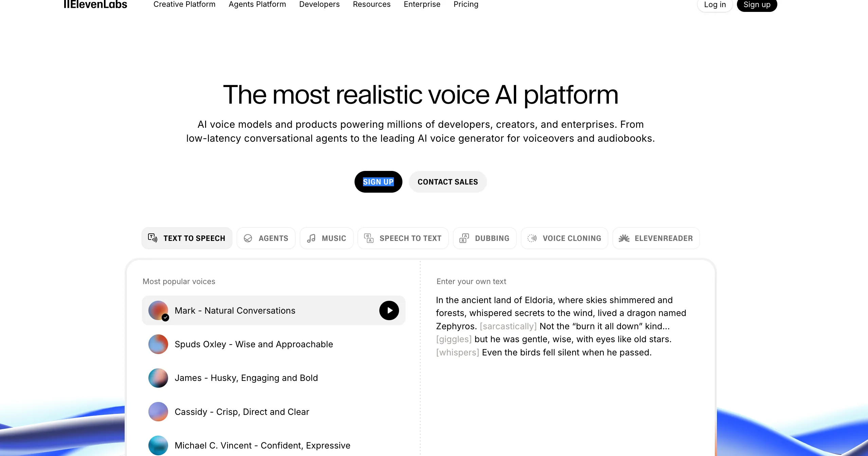This screenshot has width=868, height=456.
Task: Open the Enterprise page
Action: click(x=421, y=4)
